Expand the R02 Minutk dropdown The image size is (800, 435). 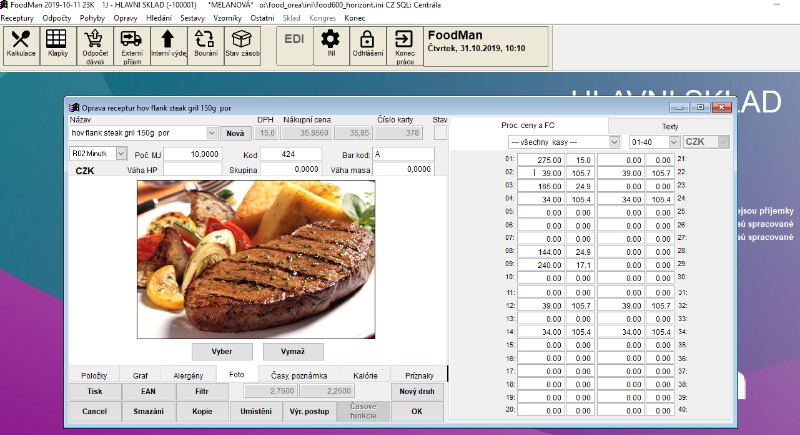121,153
